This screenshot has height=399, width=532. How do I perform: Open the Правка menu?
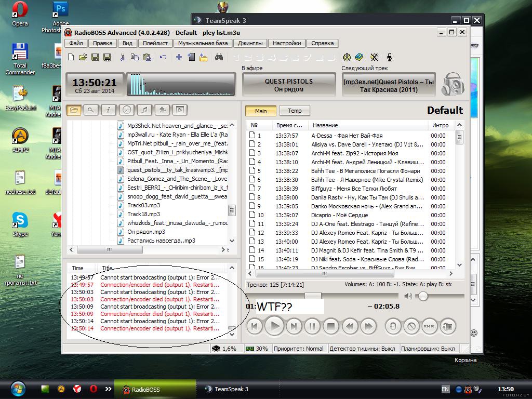[x=102, y=43]
